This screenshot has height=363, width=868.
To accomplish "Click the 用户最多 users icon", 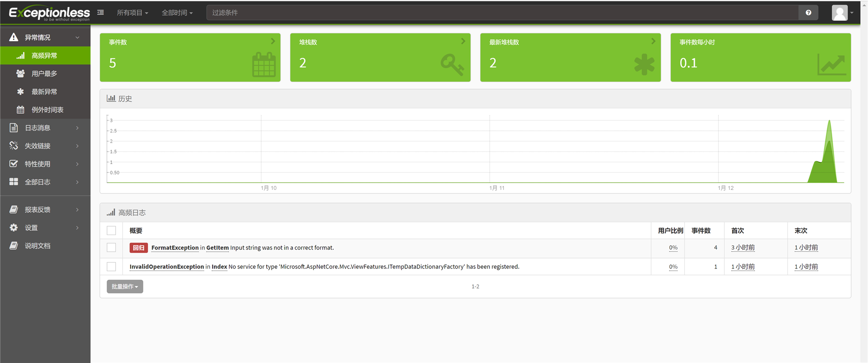I will [20, 73].
